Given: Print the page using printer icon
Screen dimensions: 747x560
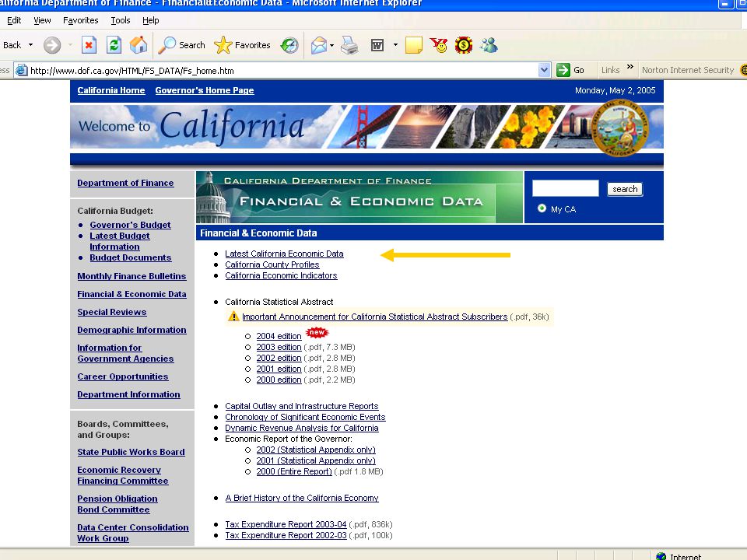Looking at the screenshot, I should click(349, 45).
